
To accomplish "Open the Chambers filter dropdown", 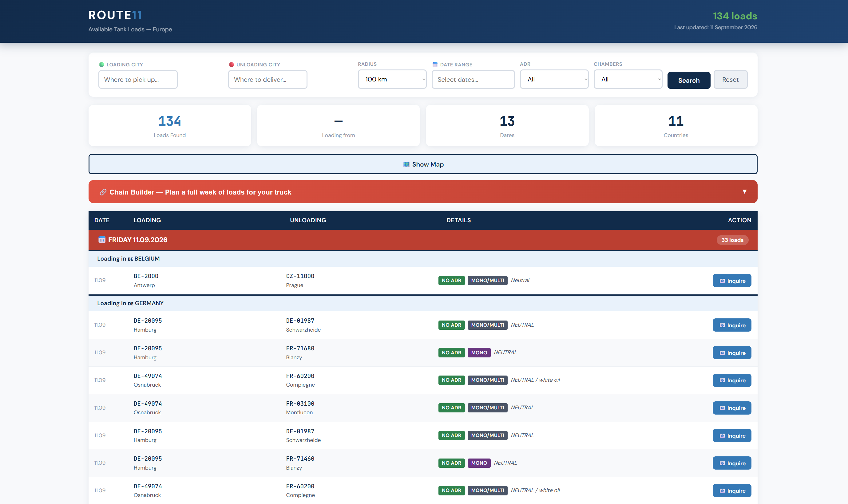I will 628,79.
